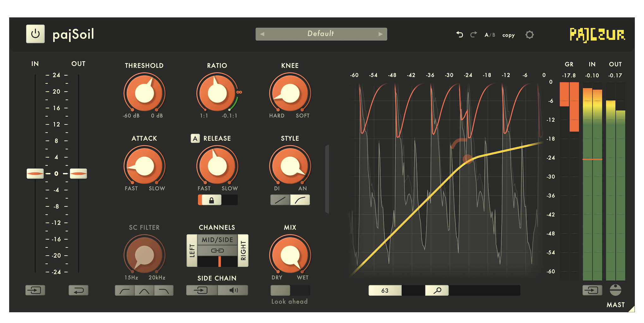Click the channel balance slider marker
Image resolution: width=644 pixels, height=323 pixels.
(220, 262)
